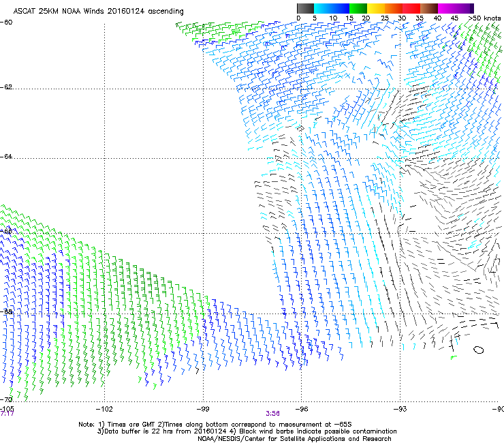The height and width of the screenshot is (443, 504).
Task: Select the yellow 20-25 knots legend color
Action: click(376, 8)
